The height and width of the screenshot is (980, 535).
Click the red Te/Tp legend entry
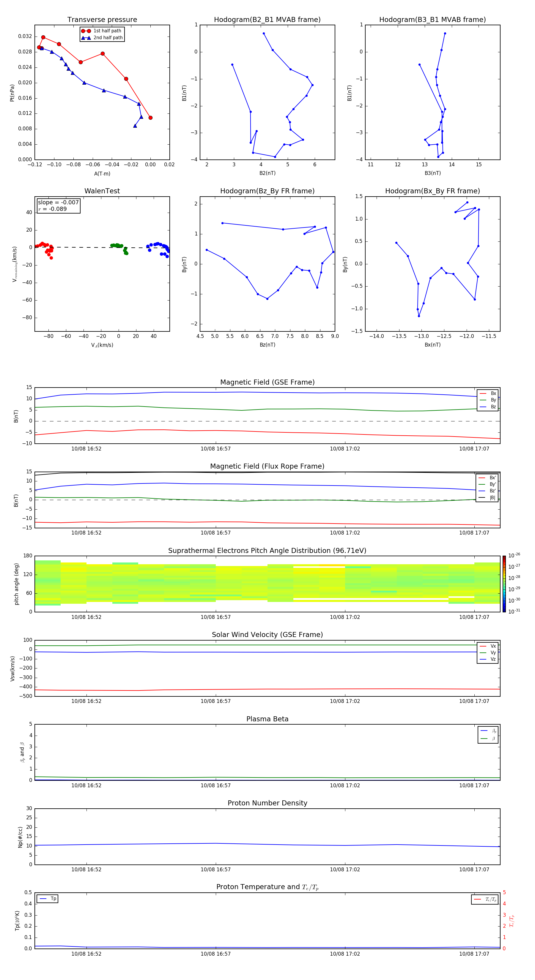click(x=485, y=899)
